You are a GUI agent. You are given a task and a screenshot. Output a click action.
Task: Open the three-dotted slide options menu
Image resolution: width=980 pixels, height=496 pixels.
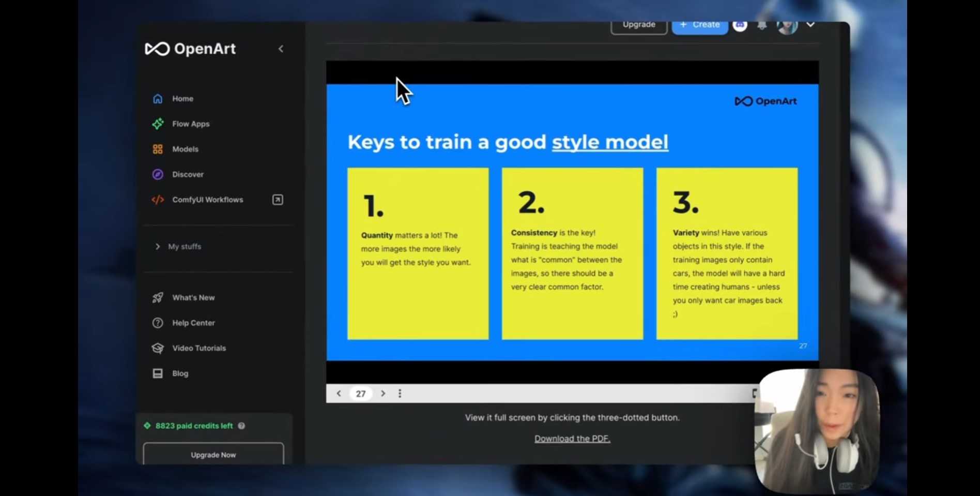click(400, 394)
